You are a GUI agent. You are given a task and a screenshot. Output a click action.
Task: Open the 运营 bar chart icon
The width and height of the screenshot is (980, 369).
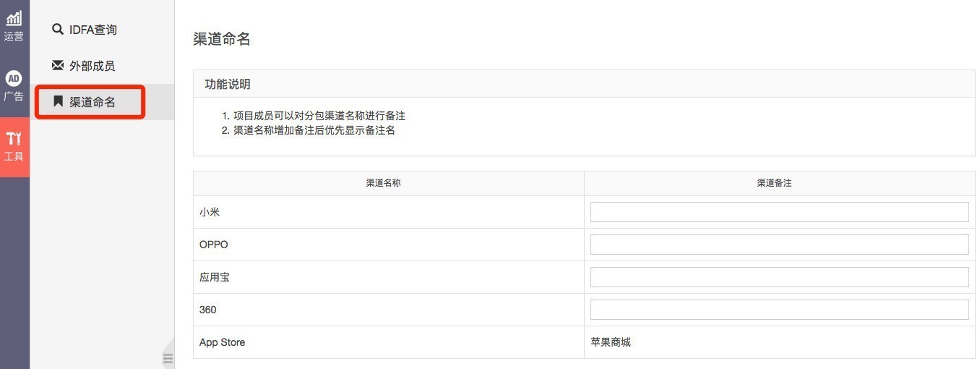(x=14, y=19)
